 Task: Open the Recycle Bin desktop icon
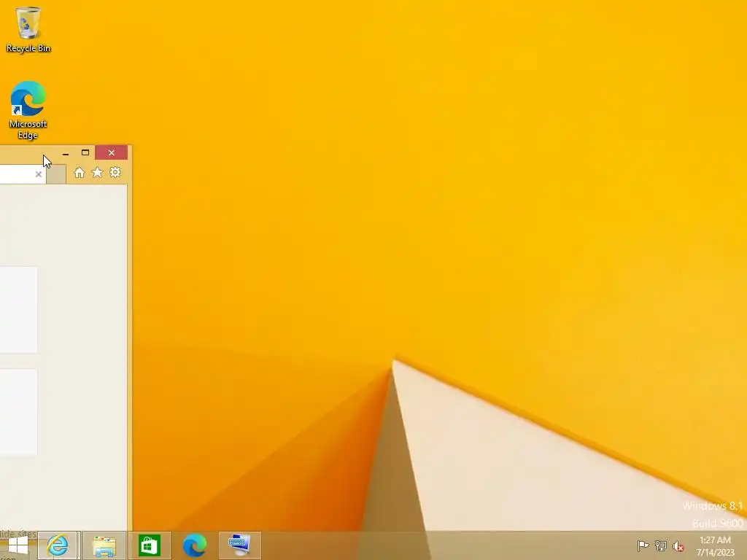28,29
